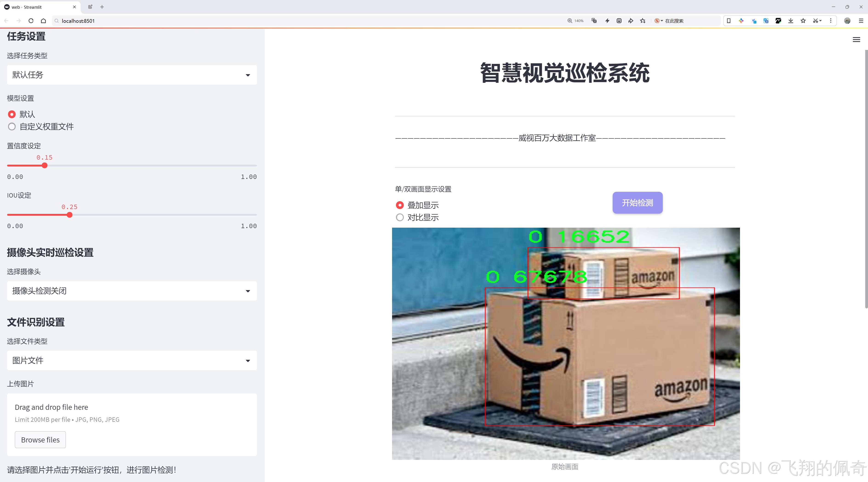
Task: Open the browser three-dot menu
Action: [831, 20]
